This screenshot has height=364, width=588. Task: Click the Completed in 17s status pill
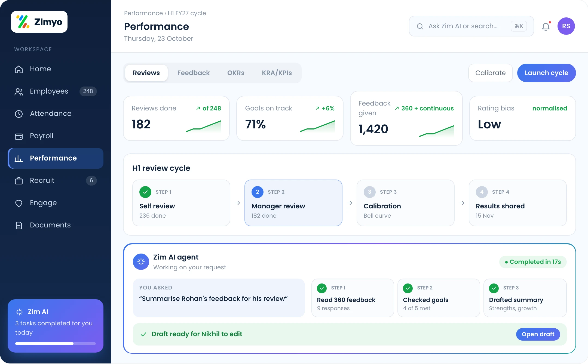pos(533,262)
